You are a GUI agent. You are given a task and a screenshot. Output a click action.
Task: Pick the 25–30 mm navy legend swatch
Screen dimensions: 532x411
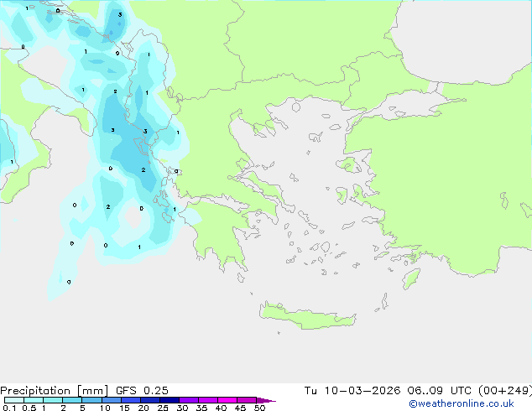pos(169,400)
